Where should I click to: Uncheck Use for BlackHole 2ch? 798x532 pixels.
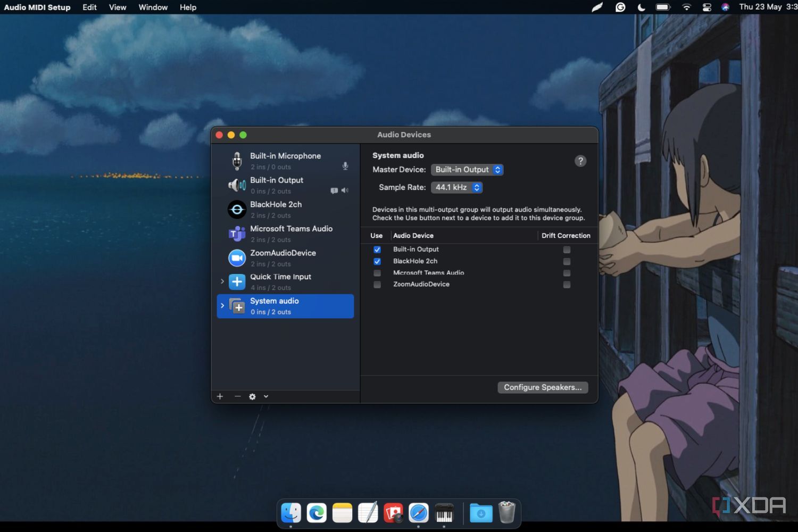coord(377,261)
